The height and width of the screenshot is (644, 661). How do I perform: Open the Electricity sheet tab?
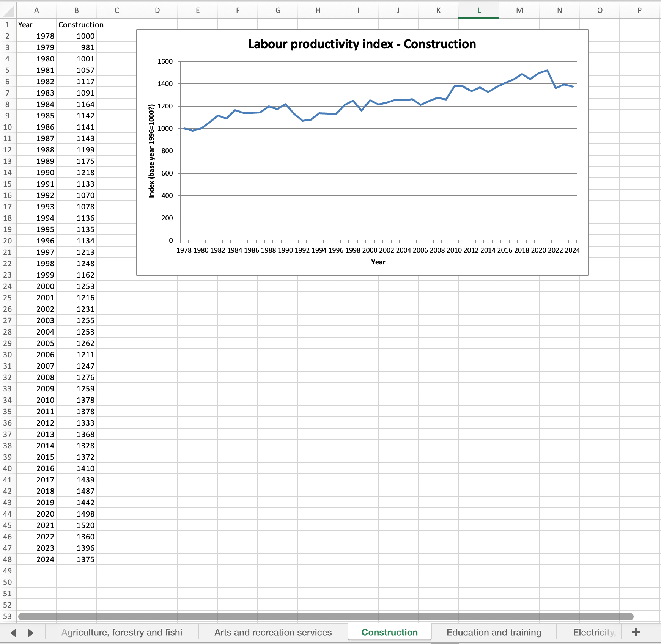click(x=593, y=632)
